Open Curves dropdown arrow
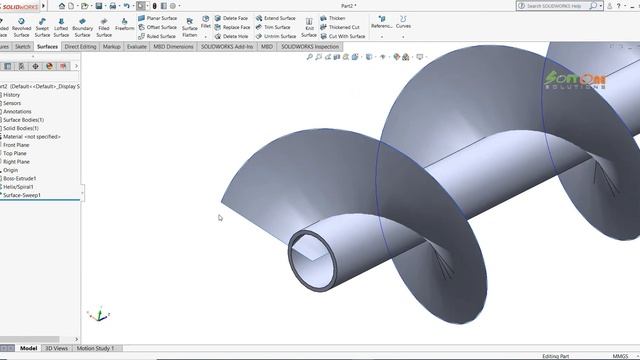The image size is (640, 360). (x=403, y=37)
